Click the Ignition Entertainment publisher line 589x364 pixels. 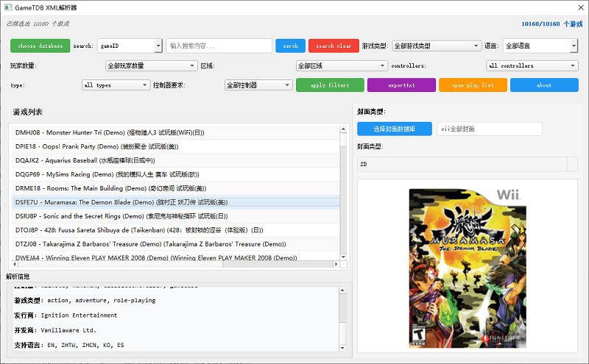click(66, 315)
